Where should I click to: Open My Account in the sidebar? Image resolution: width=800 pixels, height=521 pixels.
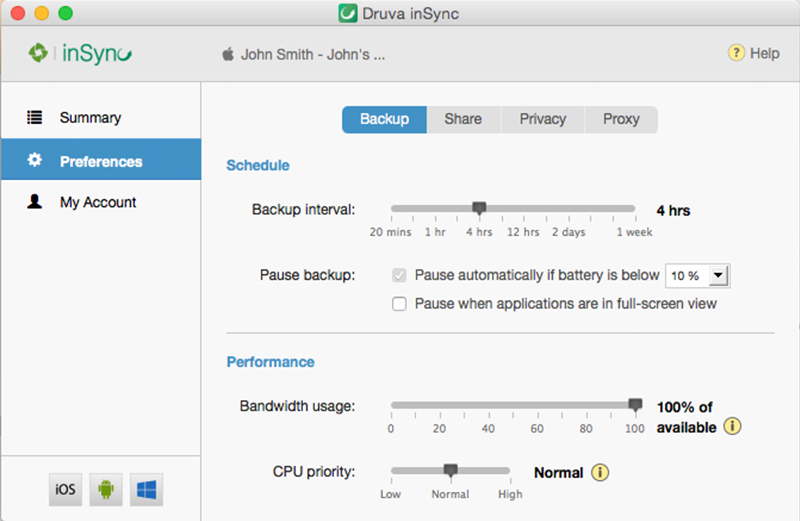click(x=101, y=202)
